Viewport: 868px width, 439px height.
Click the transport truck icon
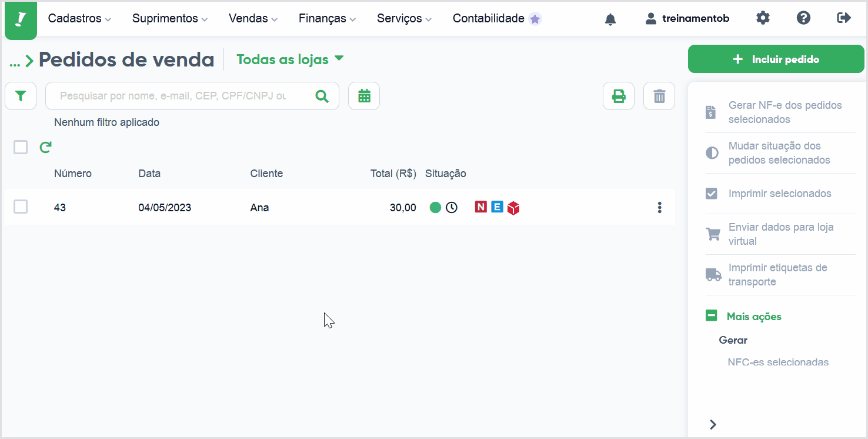tap(713, 275)
